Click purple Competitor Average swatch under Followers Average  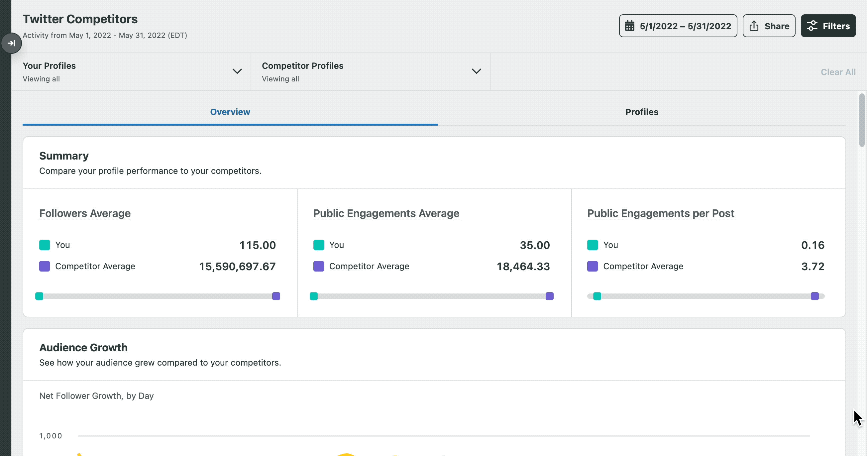[x=45, y=266]
